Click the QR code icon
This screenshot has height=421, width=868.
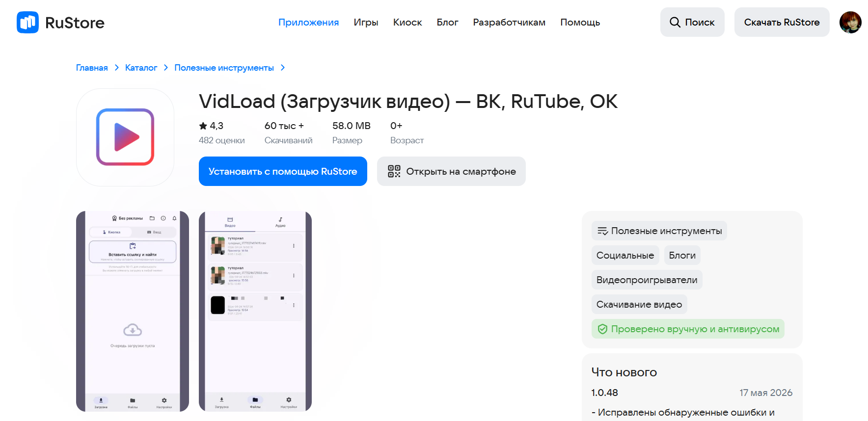394,171
